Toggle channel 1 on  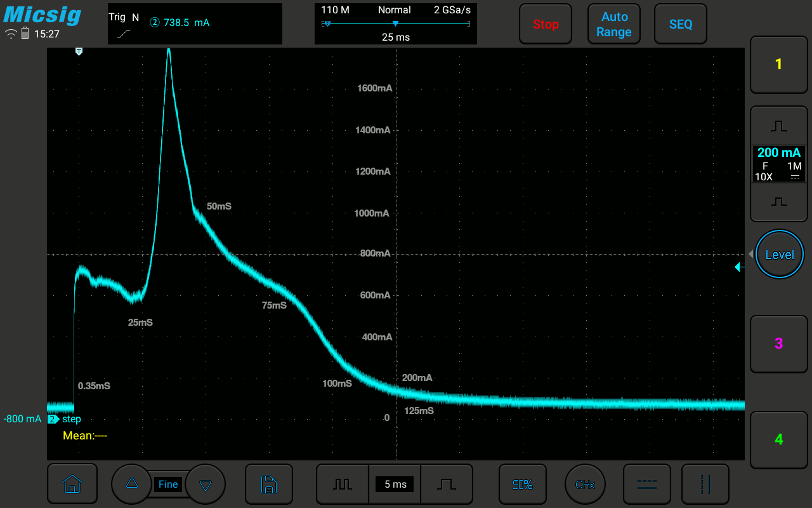779,64
